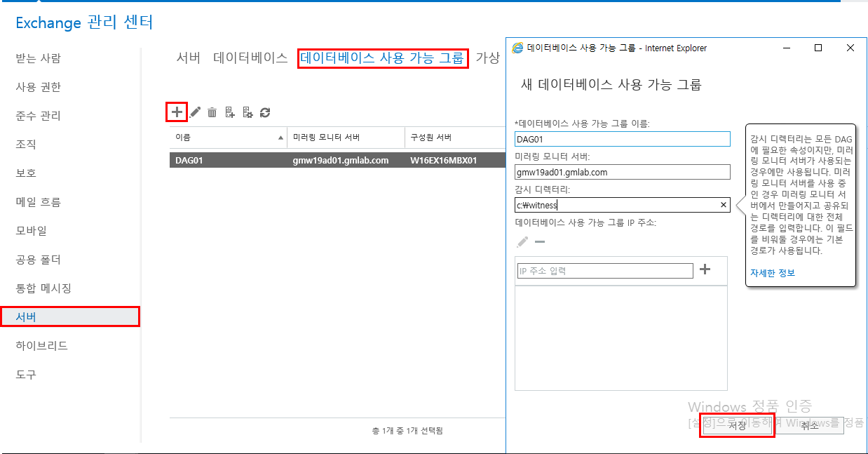Maximize the Internet Explorer dialog window
The width and height of the screenshot is (868, 454).
pos(818,48)
